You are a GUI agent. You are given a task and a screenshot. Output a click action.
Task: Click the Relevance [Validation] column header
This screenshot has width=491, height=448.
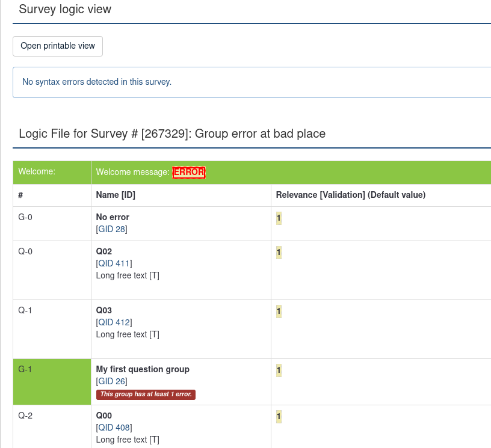coord(350,195)
